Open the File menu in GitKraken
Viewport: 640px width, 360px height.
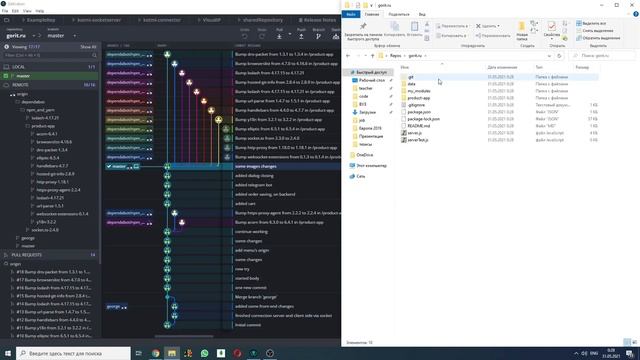pyautogui.click(x=5, y=11)
